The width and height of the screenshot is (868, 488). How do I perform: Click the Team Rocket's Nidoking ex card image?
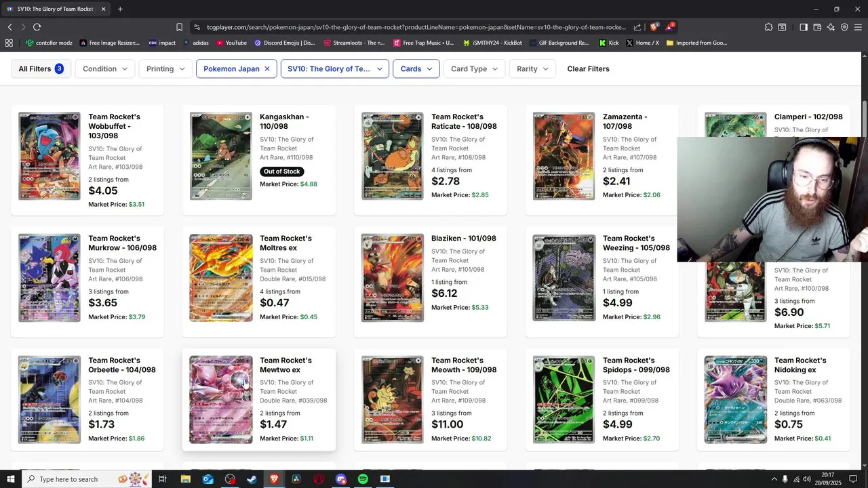(735, 400)
